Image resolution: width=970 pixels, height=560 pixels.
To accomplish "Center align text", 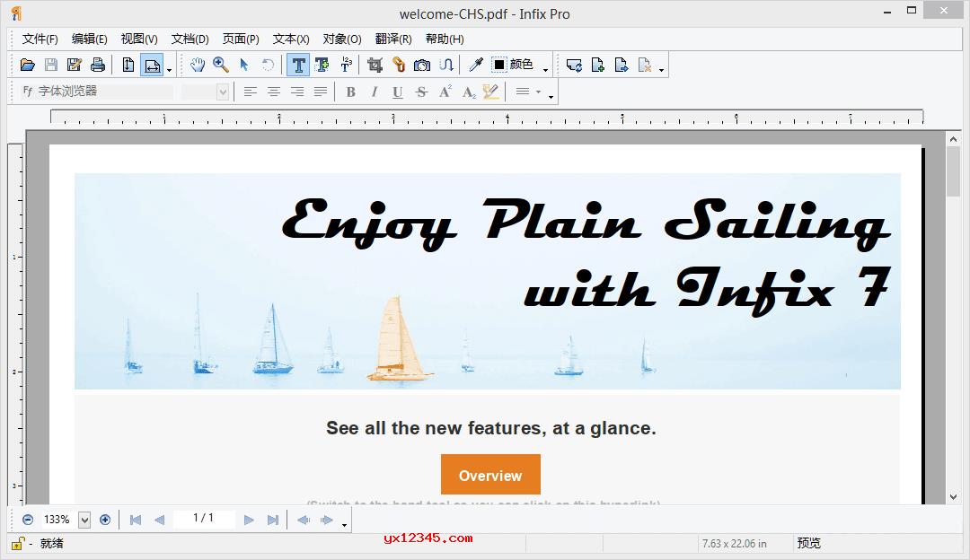I will point(273,92).
